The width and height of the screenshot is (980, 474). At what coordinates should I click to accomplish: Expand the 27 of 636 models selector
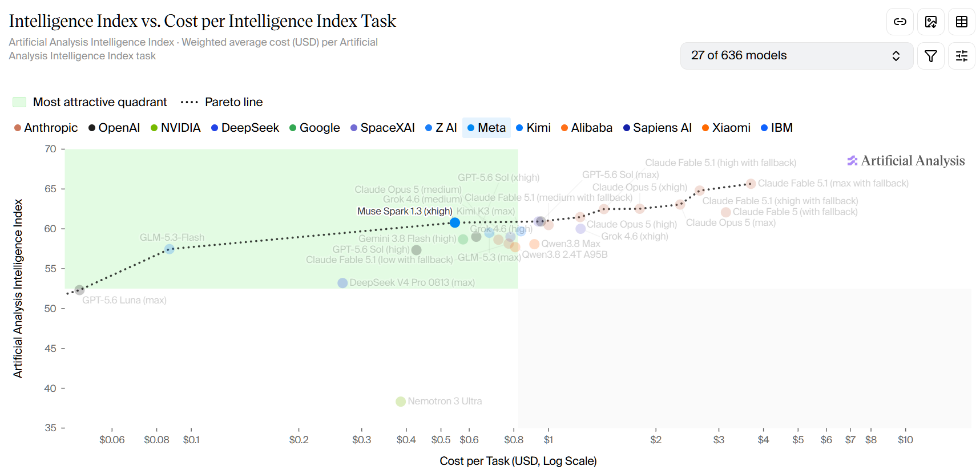[797, 56]
